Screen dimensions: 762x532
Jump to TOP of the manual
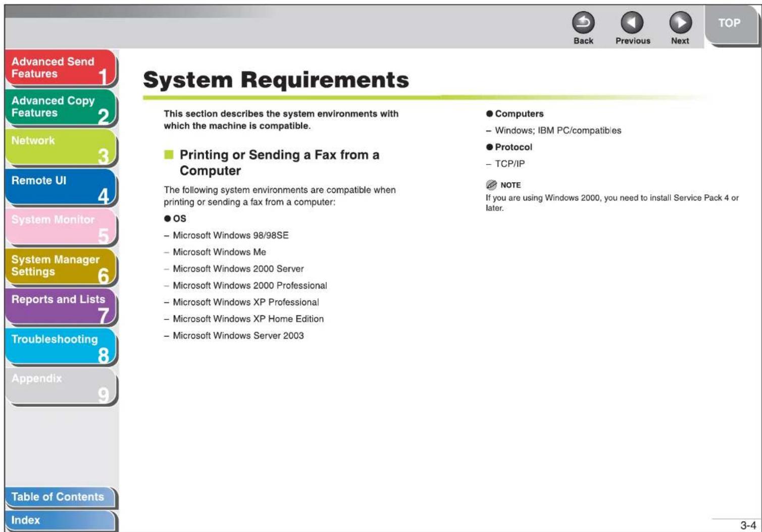[x=730, y=25]
